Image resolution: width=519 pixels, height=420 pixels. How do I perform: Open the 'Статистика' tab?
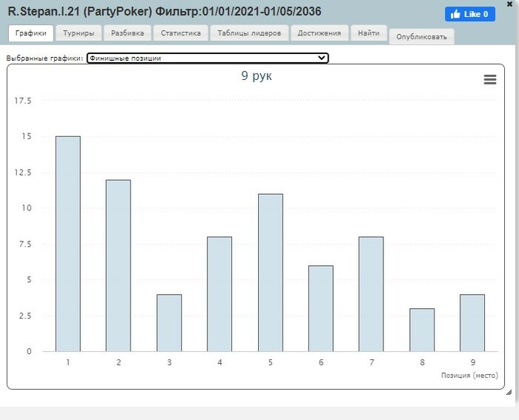[x=181, y=33]
